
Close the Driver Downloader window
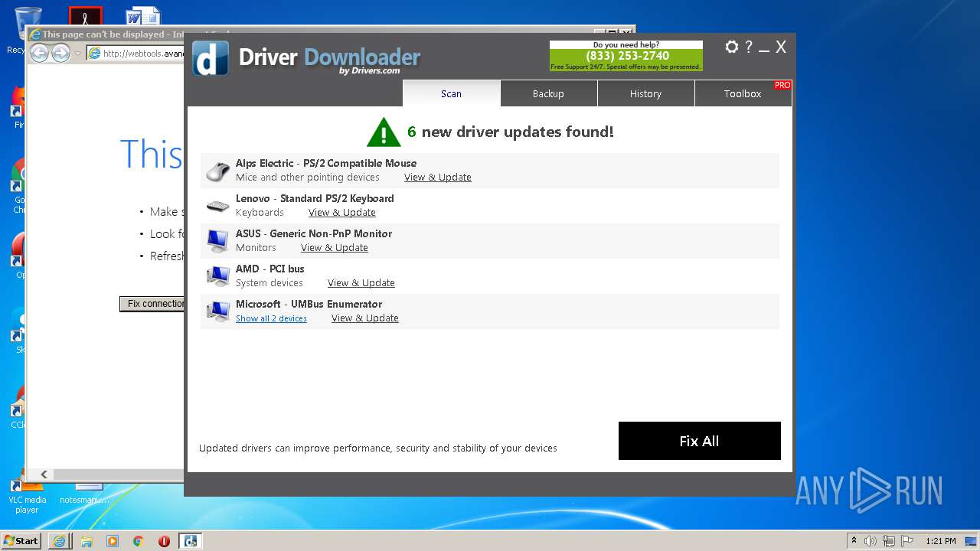[781, 47]
